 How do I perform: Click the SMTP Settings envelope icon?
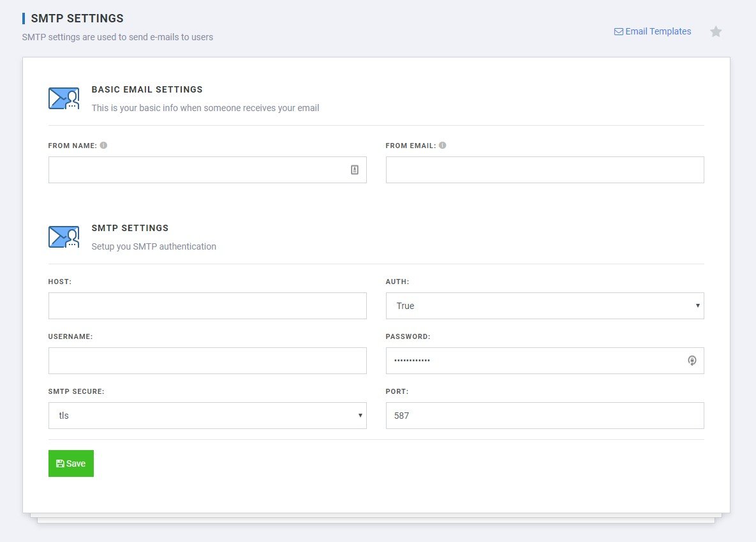tap(64, 237)
